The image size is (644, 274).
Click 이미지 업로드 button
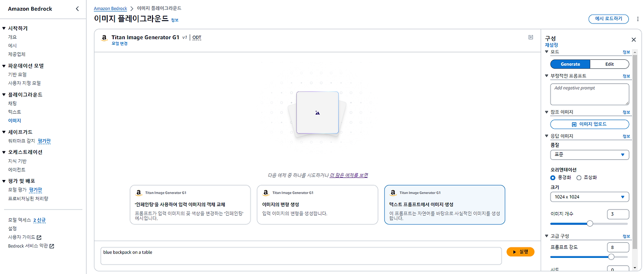point(590,124)
